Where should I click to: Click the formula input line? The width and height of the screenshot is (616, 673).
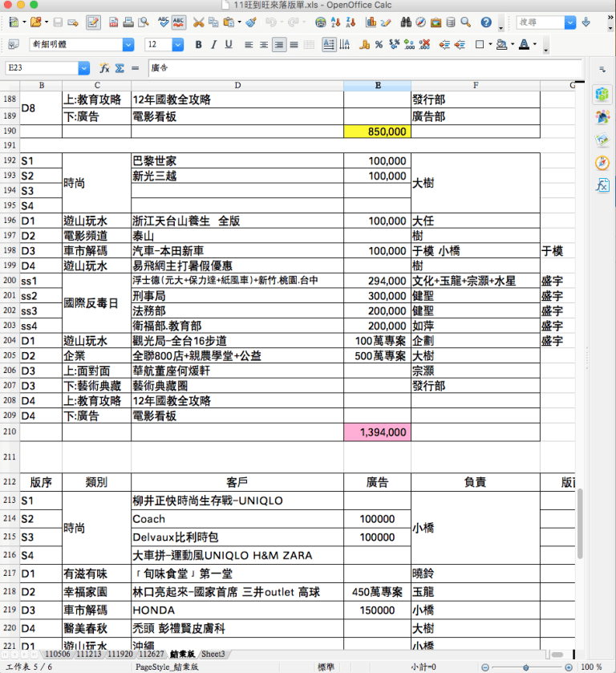pyautogui.click(x=361, y=68)
